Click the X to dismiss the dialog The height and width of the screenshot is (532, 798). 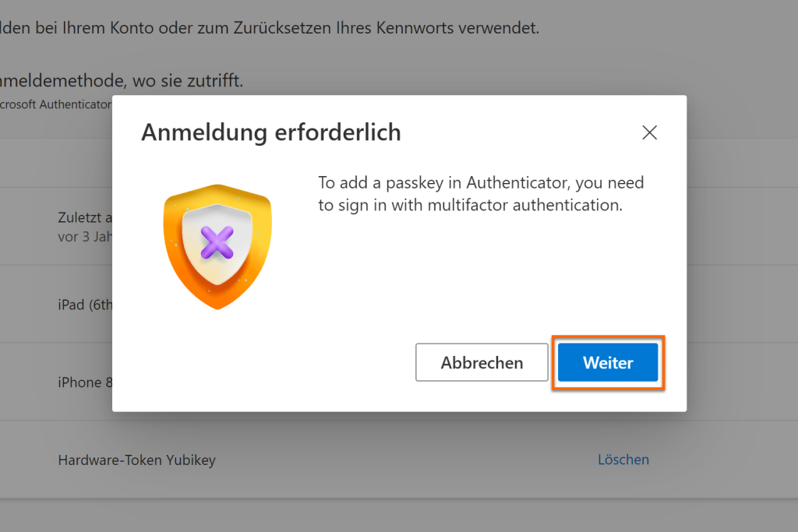pos(649,132)
